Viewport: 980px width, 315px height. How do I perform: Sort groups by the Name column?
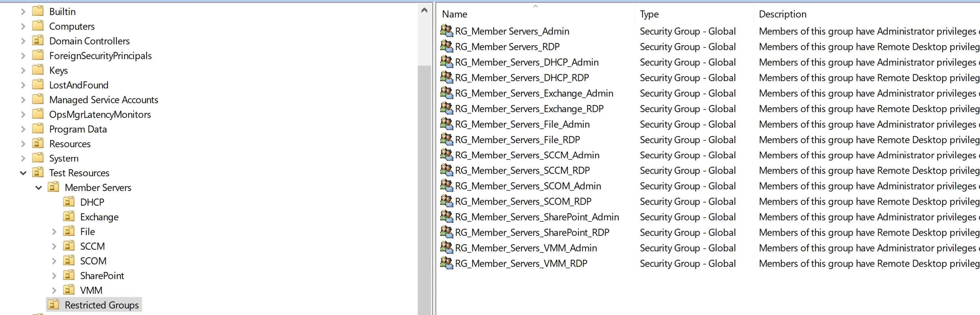click(455, 14)
